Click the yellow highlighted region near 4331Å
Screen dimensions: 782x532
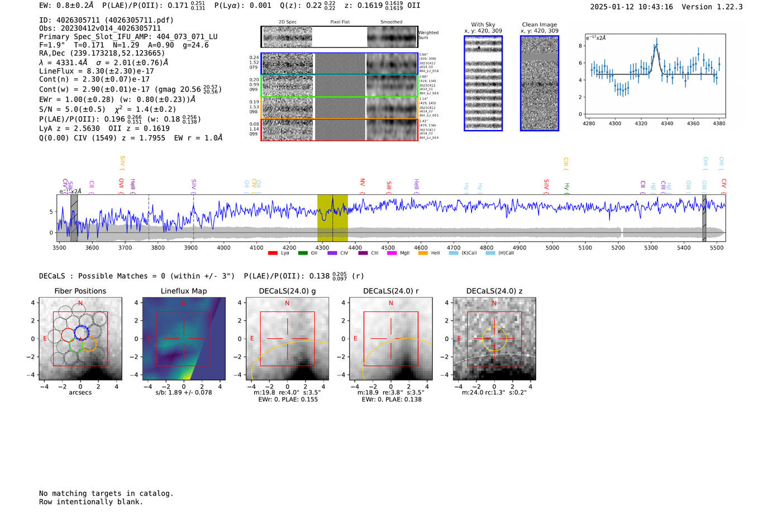click(x=332, y=218)
